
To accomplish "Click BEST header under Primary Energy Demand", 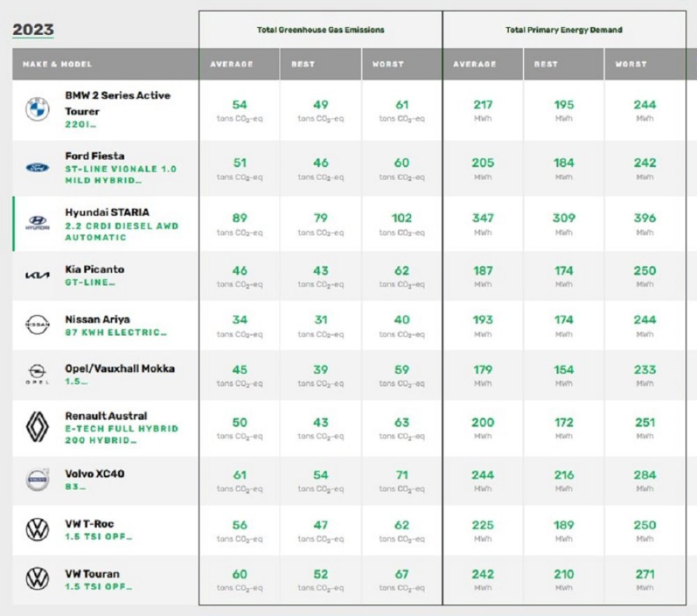I will [x=546, y=64].
